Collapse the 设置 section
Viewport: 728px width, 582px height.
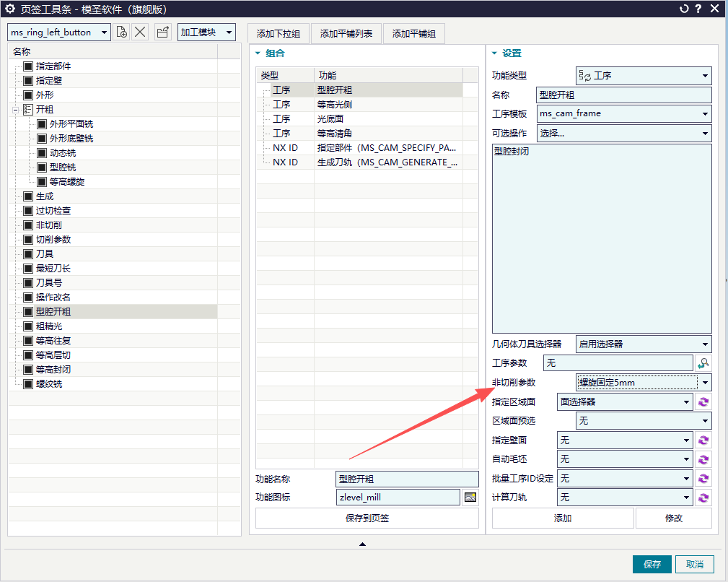(x=494, y=53)
